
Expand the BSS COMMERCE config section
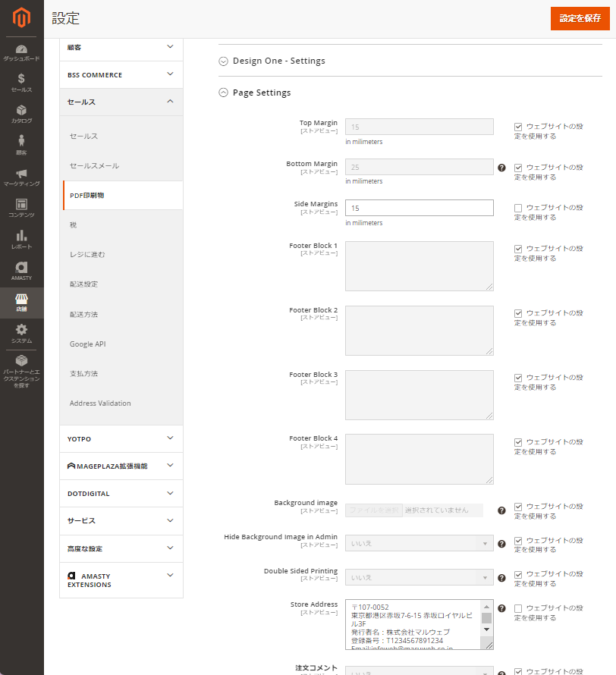click(x=121, y=75)
